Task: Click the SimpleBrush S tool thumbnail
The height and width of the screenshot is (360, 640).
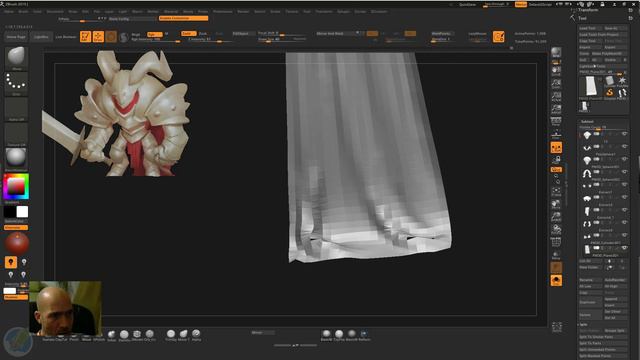Action: (x=609, y=93)
